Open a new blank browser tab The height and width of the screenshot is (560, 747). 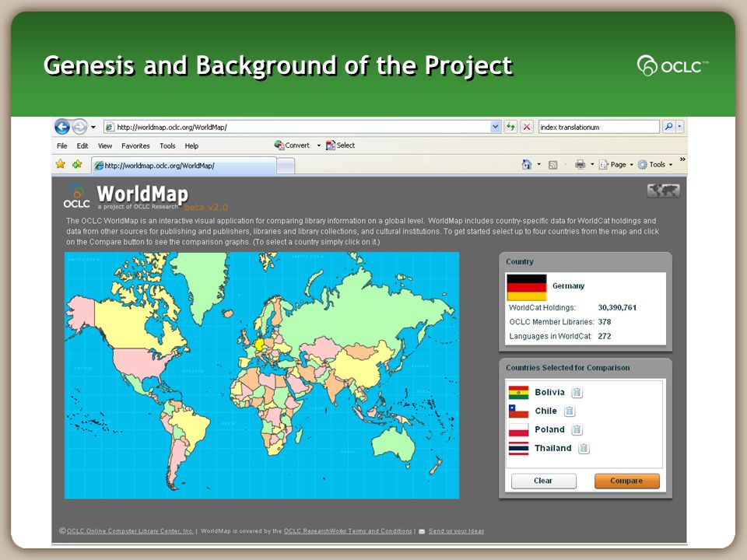(x=286, y=166)
